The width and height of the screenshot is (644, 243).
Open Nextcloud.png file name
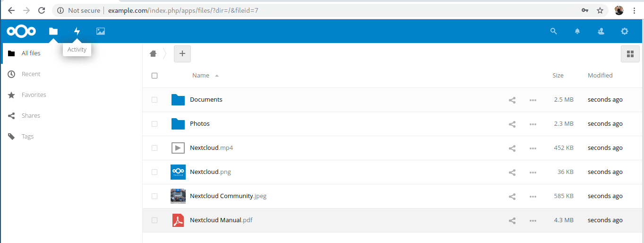[210, 172]
